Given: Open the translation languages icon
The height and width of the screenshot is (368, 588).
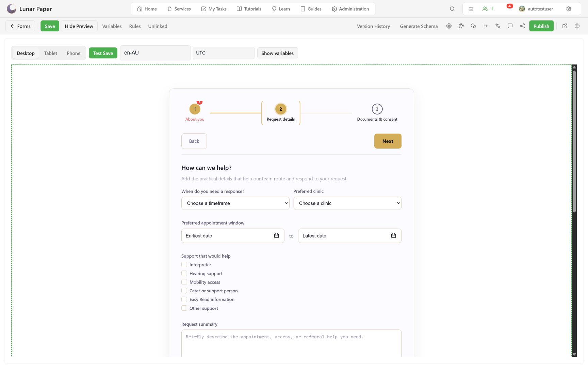Looking at the screenshot, I should tap(498, 26).
